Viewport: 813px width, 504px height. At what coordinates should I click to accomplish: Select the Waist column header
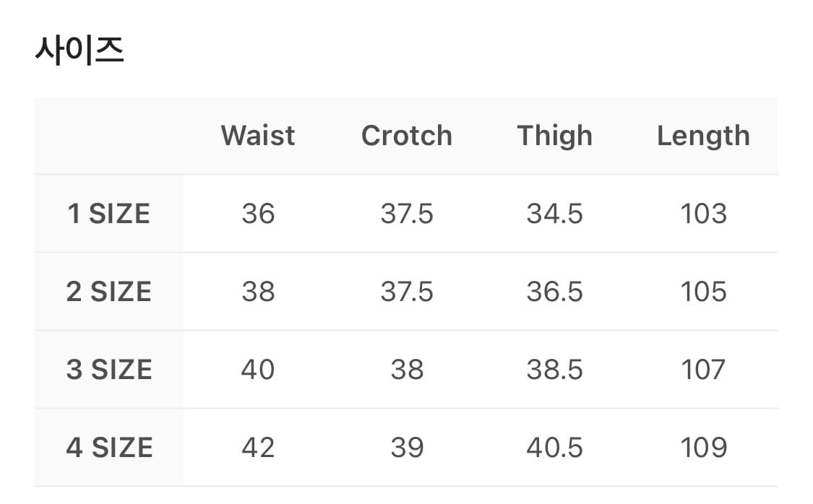pos(258,136)
